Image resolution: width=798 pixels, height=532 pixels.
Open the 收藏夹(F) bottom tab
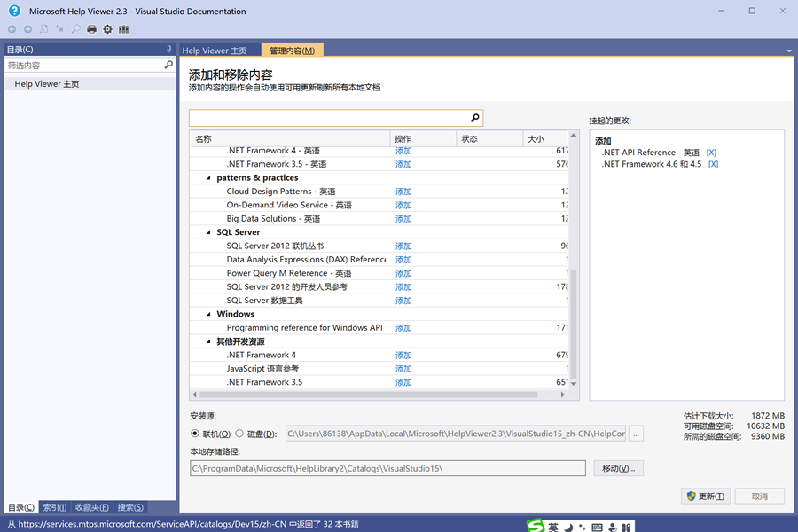(x=92, y=507)
